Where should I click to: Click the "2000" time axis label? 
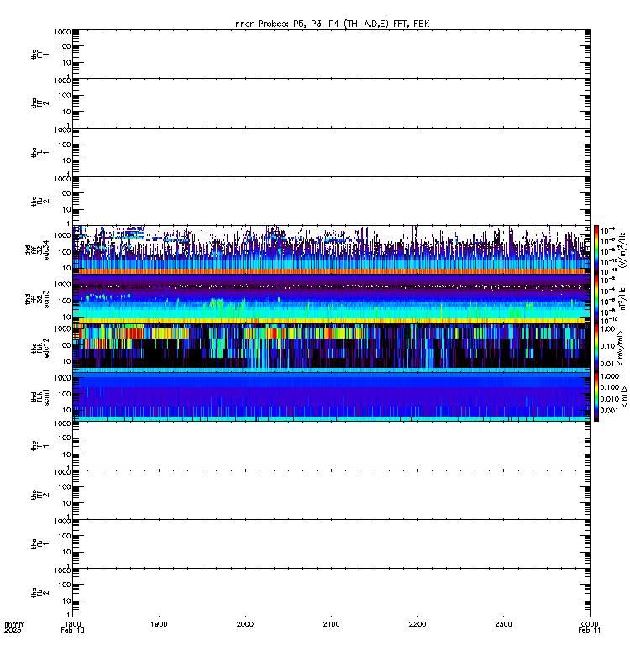pos(245,624)
